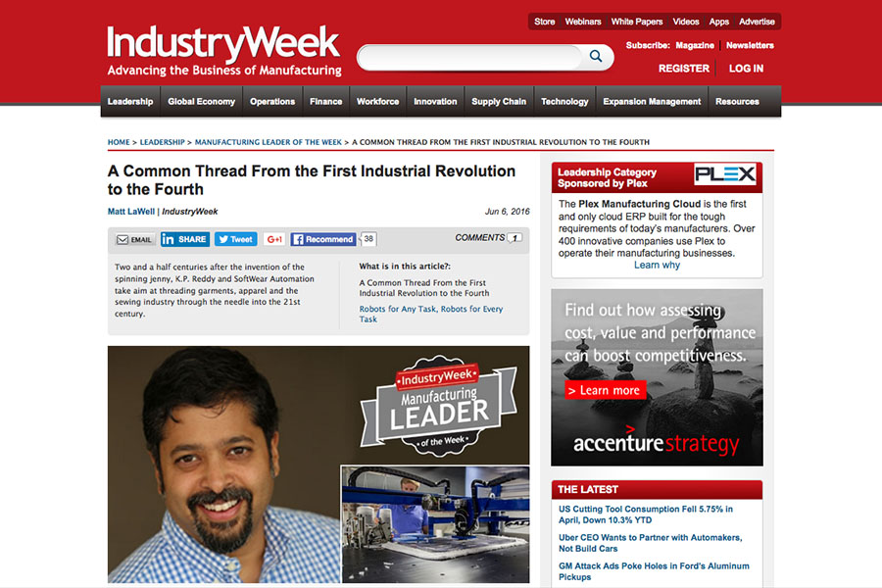Open the Resources navigation menu
This screenshot has height=588, width=882.
tap(737, 101)
